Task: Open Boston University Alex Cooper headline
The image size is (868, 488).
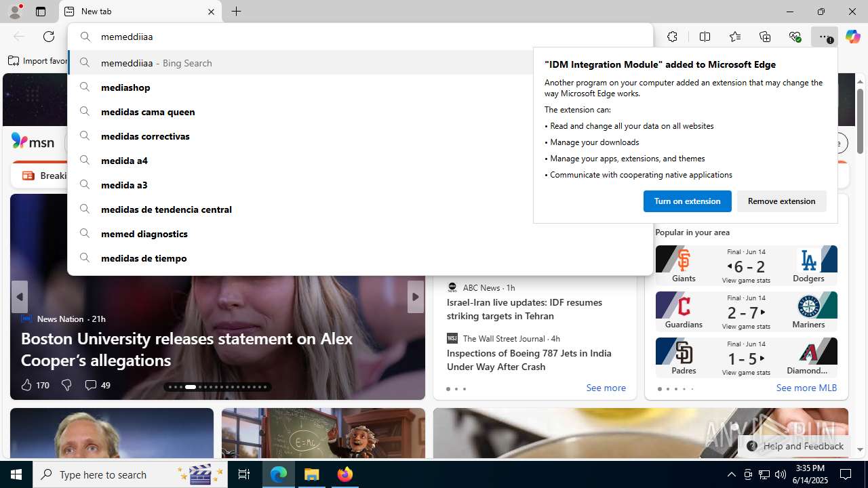Action: pos(187,349)
